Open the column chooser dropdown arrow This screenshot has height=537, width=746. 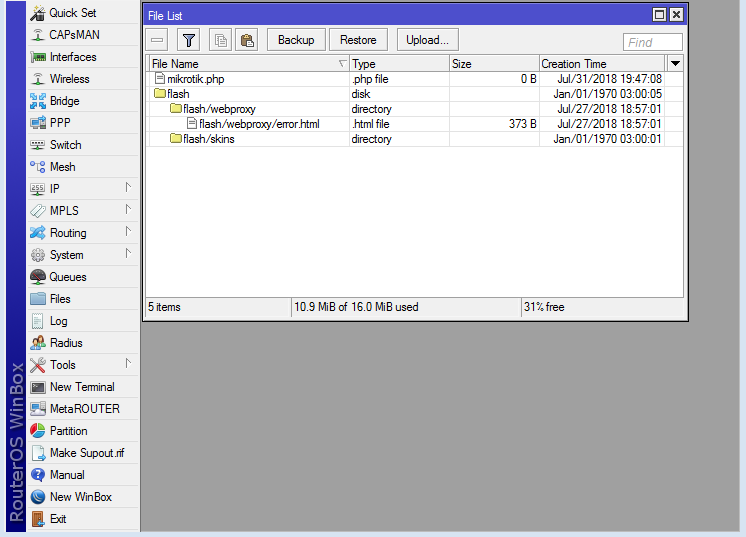[x=675, y=63]
